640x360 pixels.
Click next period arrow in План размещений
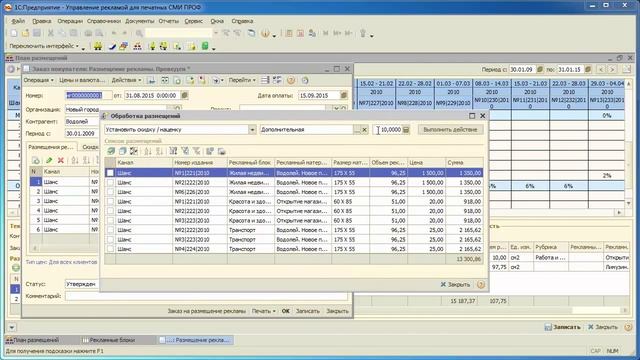[612, 70]
